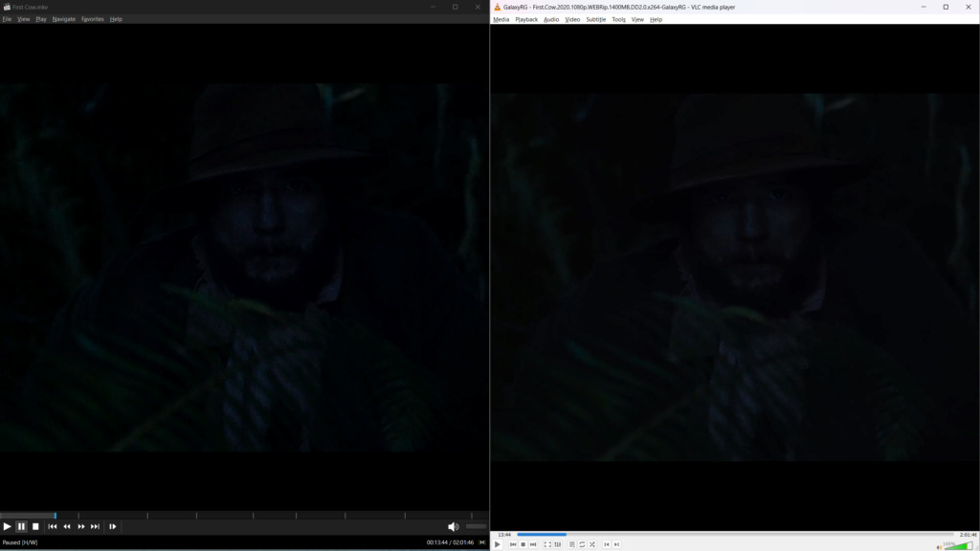The height and width of the screenshot is (551, 980).
Task: Click the video frame in First Cow.mkv player
Action: 244,268
